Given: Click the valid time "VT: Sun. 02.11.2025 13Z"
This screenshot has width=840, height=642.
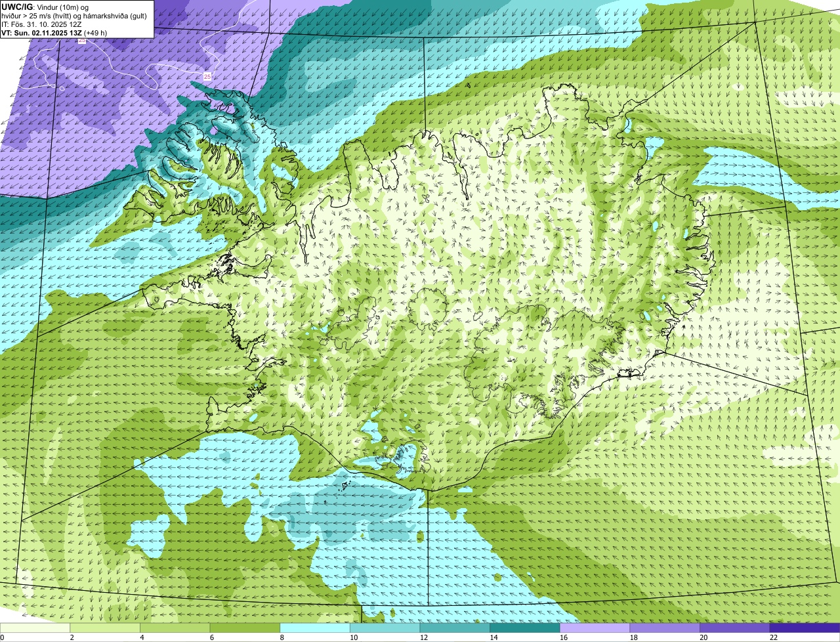Looking at the screenshot, I should pyautogui.click(x=42, y=33).
